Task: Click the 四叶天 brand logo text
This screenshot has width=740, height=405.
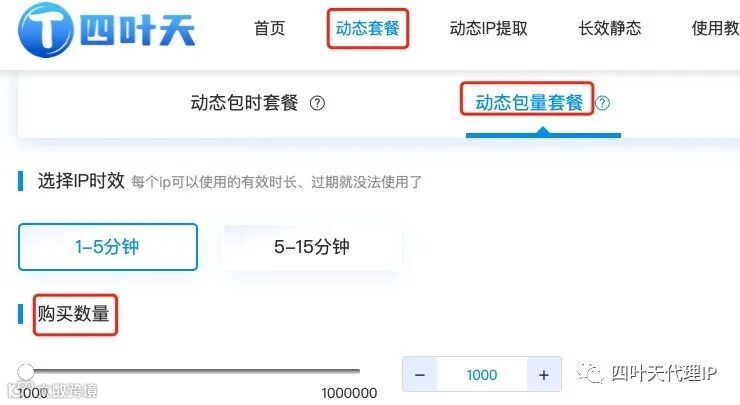Action: click(x=137, y=30)
